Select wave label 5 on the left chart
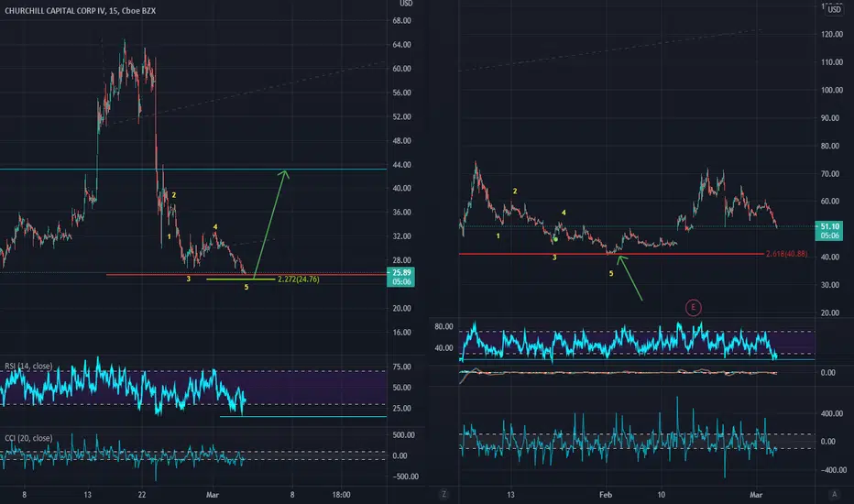This screenshot has width=854, height=504. tap(246, 287)
